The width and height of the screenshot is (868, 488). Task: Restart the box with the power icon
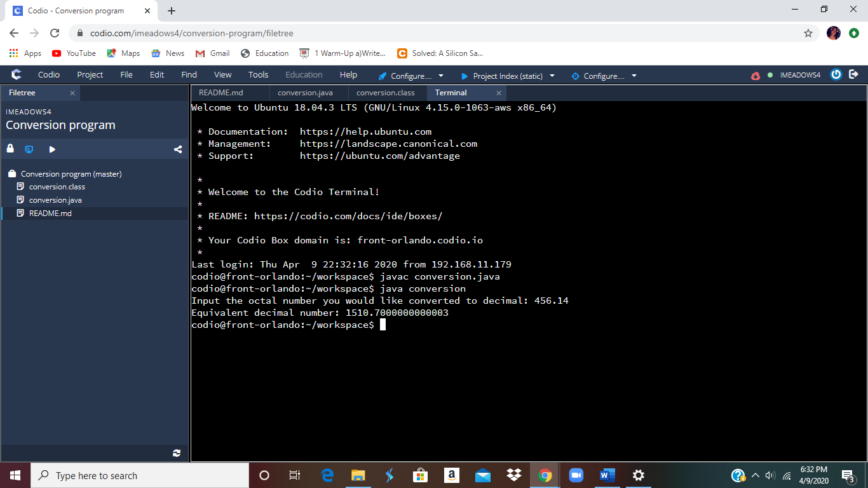(x=836, y=74)
